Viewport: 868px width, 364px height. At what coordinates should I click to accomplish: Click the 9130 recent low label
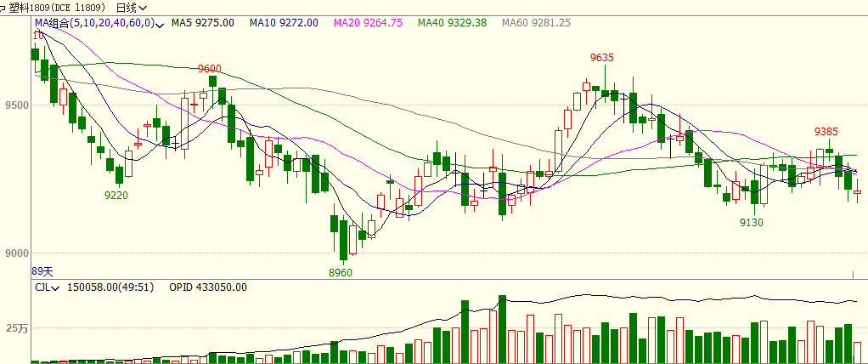(752, 223)
